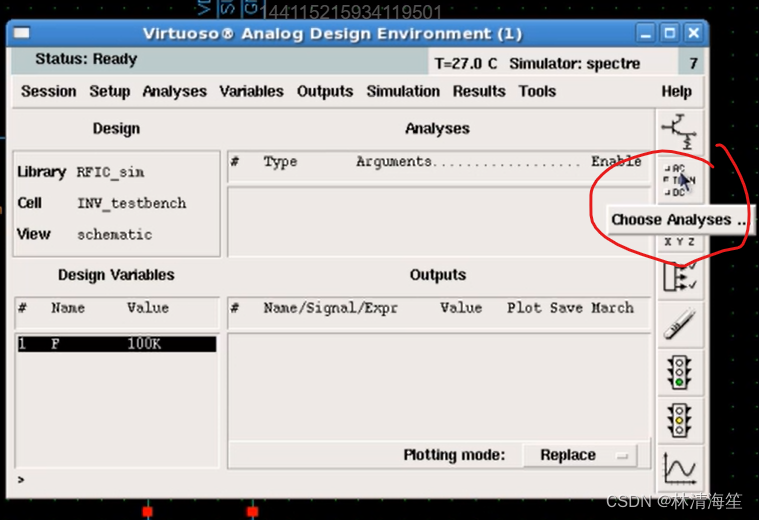Screen dimensions: 759x520
Task: Open the Setup menu
Action: tap(109, 91)
